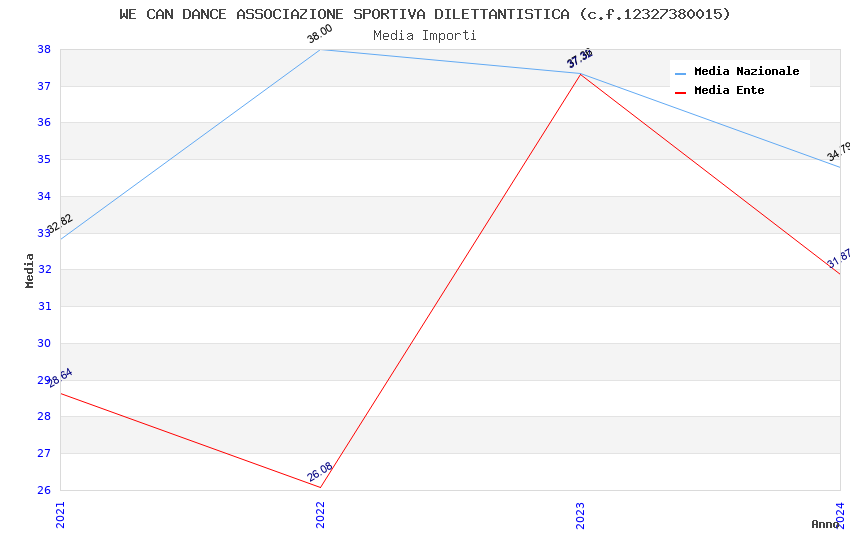
Task: Click the blue Media Nazionale legend swatch
Action: [680, 73]
